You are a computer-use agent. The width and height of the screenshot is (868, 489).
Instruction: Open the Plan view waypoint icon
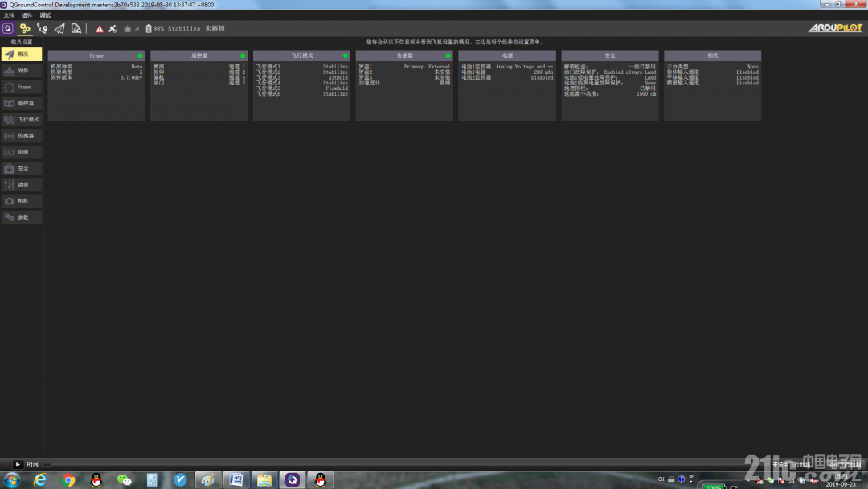click(x=42, y=28)
